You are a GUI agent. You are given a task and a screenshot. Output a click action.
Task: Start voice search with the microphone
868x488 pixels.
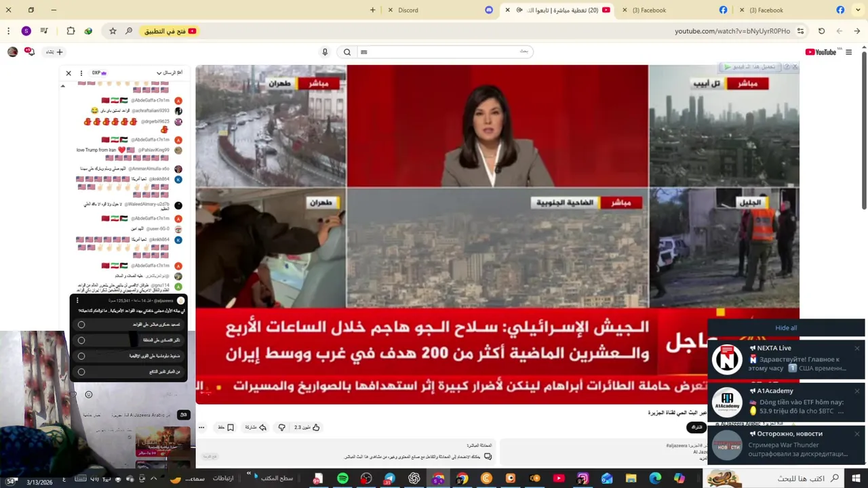click(325, 52)
